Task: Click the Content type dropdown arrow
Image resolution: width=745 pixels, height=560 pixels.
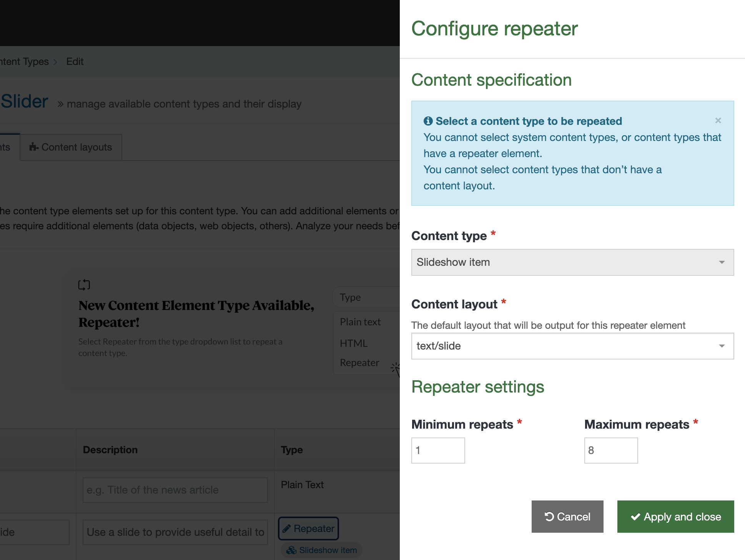Action: 722,262
